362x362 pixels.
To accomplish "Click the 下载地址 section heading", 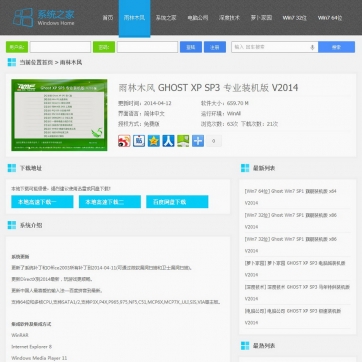I will click(x=31, y=168).
